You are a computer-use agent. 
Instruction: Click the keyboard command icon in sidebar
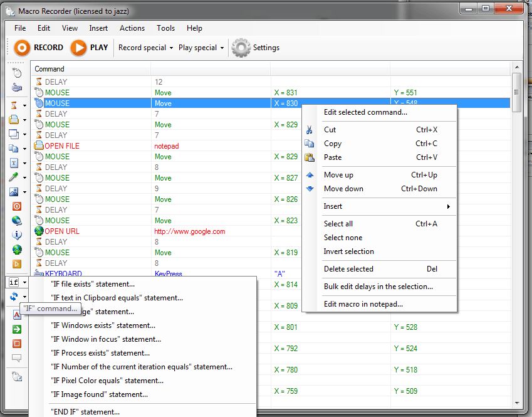(x=17, y=88)
